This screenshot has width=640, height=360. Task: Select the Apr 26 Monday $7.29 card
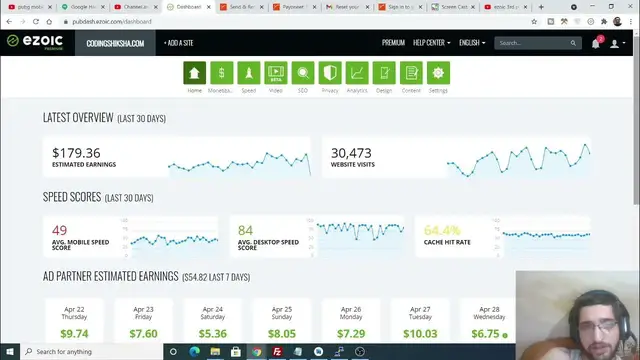click(351, 321)
